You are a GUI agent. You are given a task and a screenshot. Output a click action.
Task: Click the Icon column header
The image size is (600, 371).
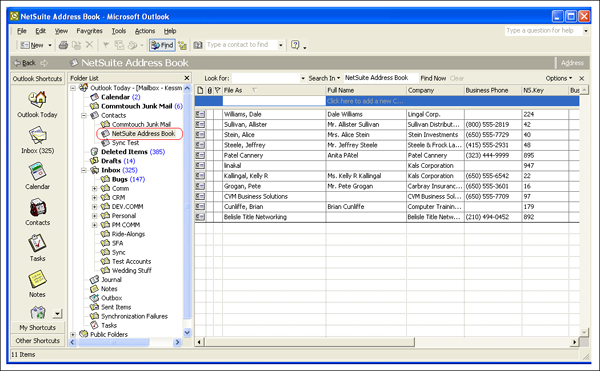pyautogui.click(x=200, y=90)
